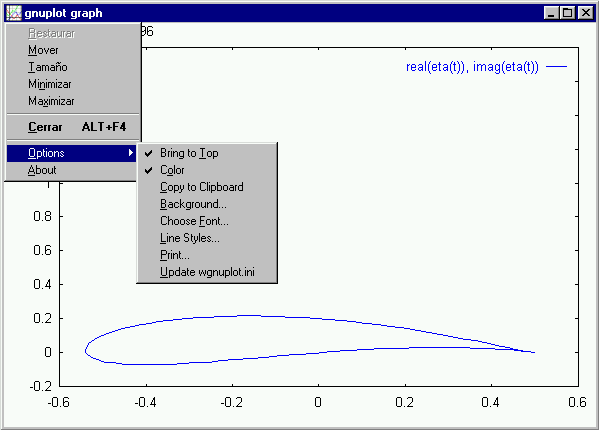
Task: Click the minimize window button
Action: [551, 13]
